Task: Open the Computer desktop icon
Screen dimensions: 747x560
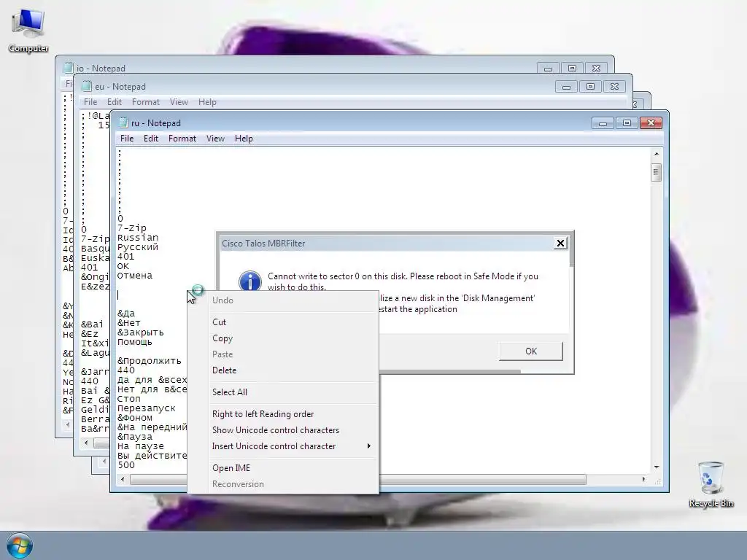Action: 28,31
